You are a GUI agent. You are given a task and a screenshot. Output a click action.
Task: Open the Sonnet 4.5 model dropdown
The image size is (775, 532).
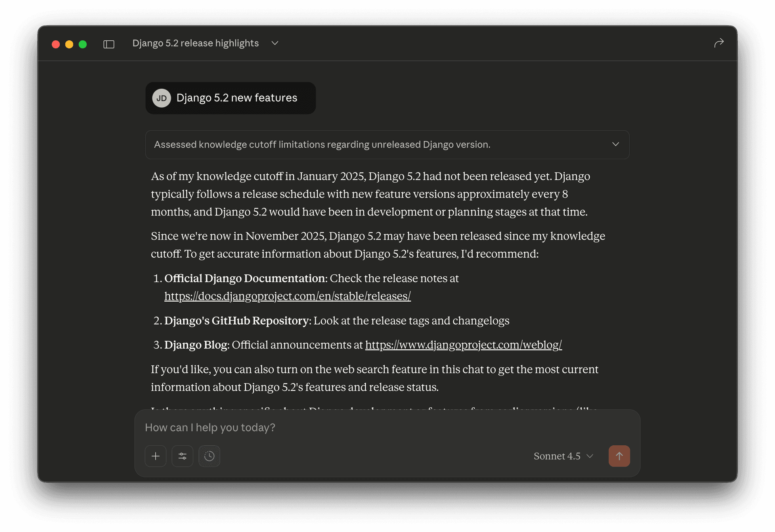click(562, 456)
